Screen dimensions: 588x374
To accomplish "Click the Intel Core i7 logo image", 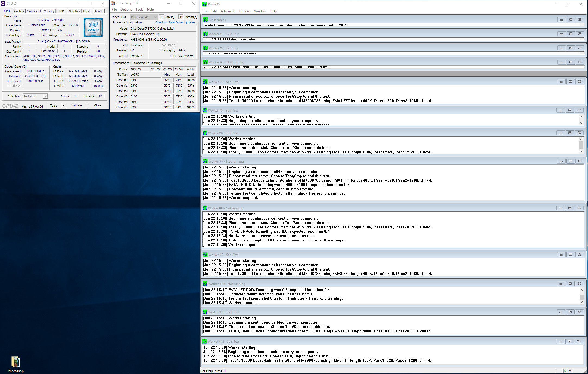I will pyautogui.click(x=93, y=27).
